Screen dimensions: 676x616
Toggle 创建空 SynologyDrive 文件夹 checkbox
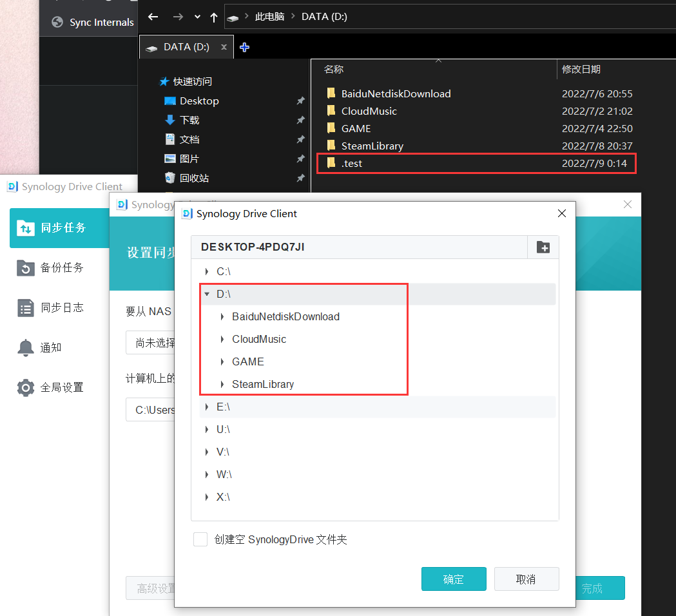coord(200,539)
